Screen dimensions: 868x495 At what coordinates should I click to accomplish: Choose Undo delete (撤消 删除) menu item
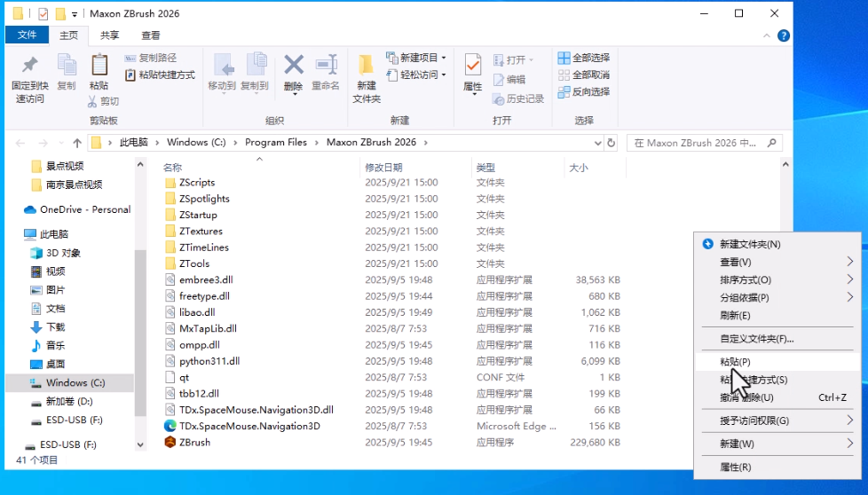click(x=777, y=397)
